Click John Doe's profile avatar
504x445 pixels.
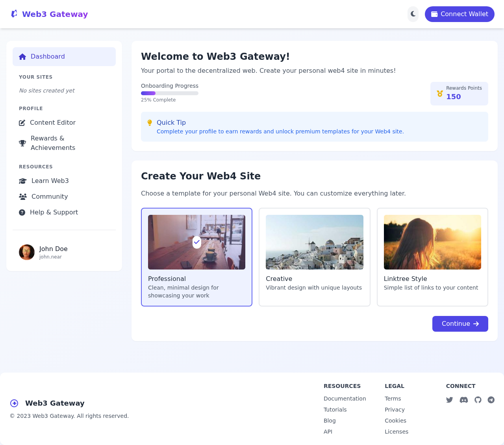[26, 252]
